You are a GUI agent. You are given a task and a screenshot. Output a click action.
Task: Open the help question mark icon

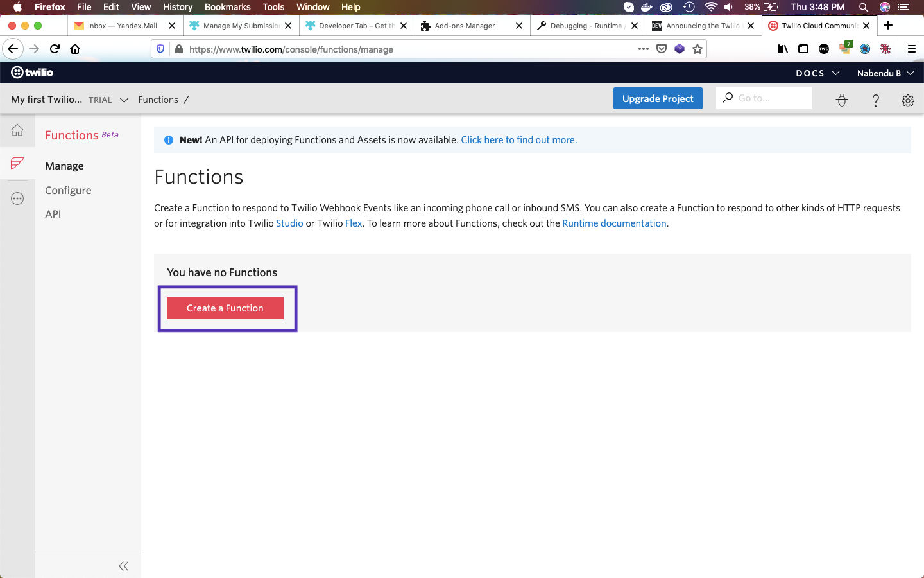point(875,100)
